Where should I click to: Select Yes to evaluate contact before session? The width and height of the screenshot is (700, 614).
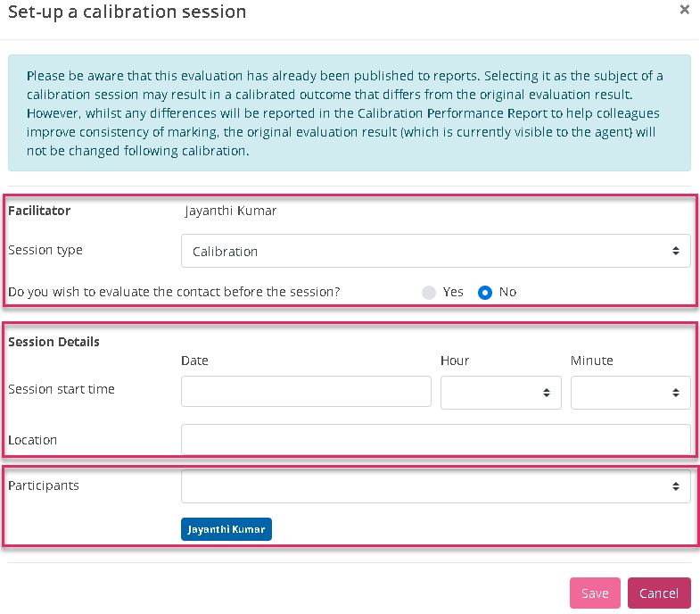point(430,293)
